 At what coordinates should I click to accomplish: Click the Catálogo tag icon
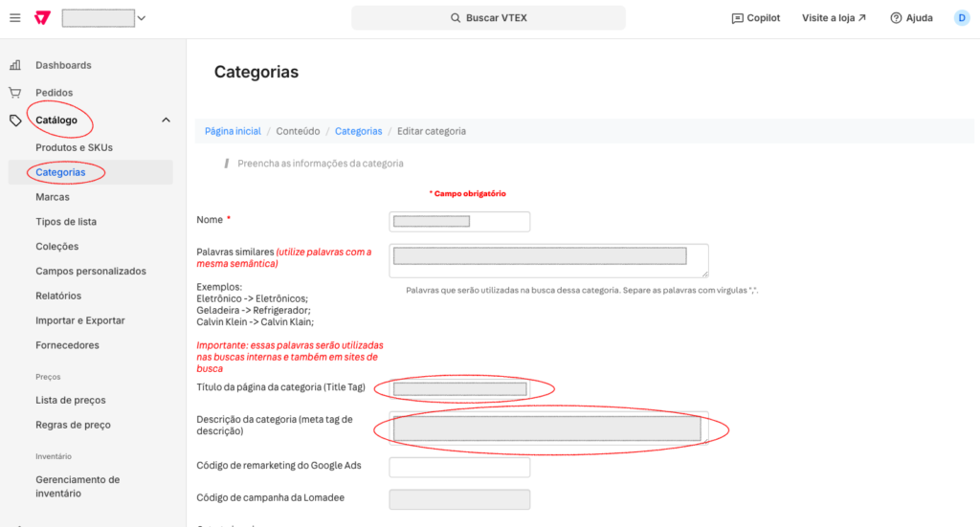(15, 121)
